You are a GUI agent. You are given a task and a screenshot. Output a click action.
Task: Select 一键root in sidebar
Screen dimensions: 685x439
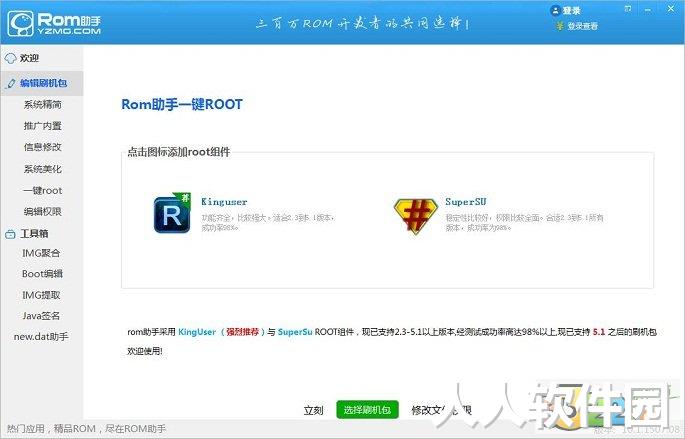tap(42, 190)
